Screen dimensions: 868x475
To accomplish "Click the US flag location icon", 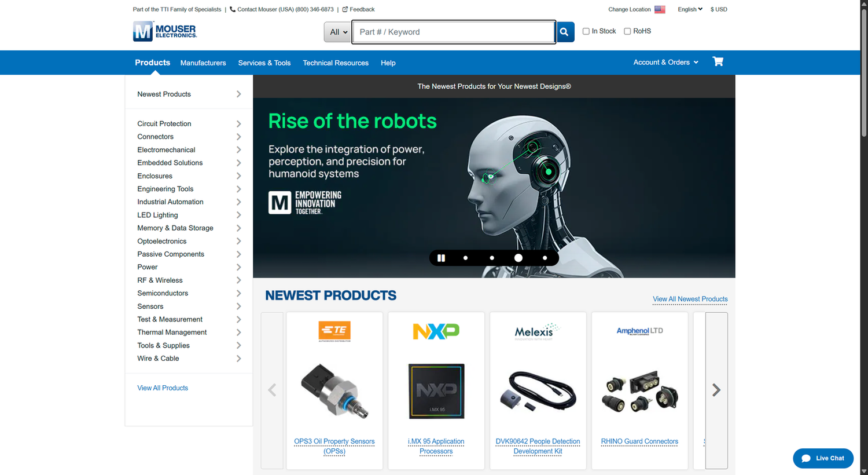I will [660, 9].
